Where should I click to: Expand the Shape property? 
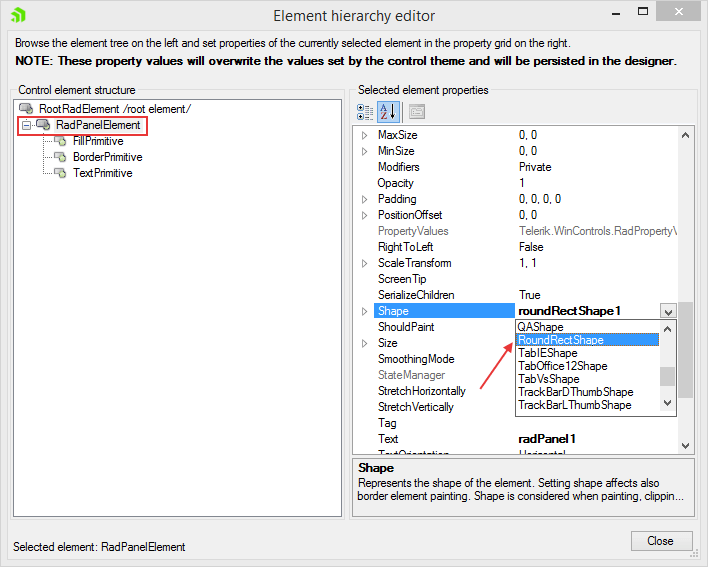click(x=364, y=311)
